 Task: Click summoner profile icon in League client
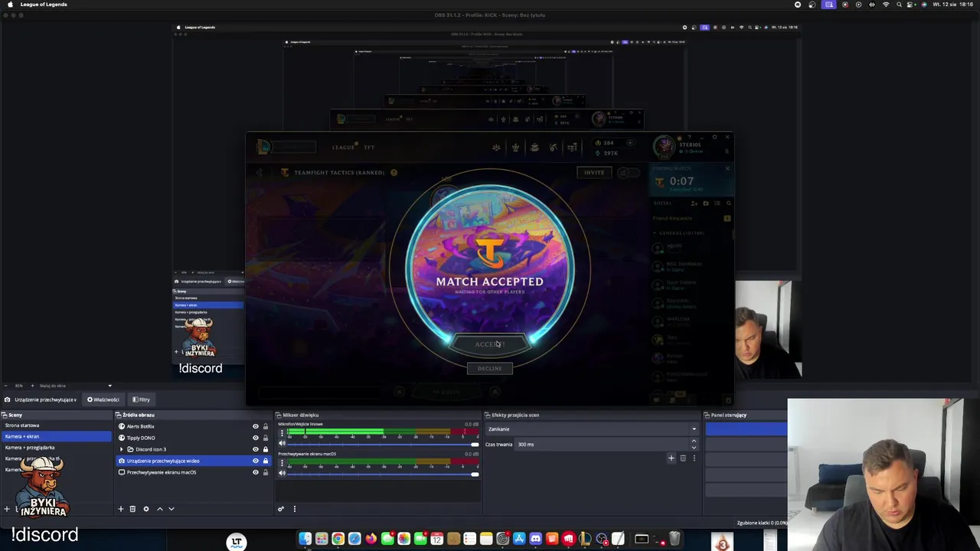[665, 146]
